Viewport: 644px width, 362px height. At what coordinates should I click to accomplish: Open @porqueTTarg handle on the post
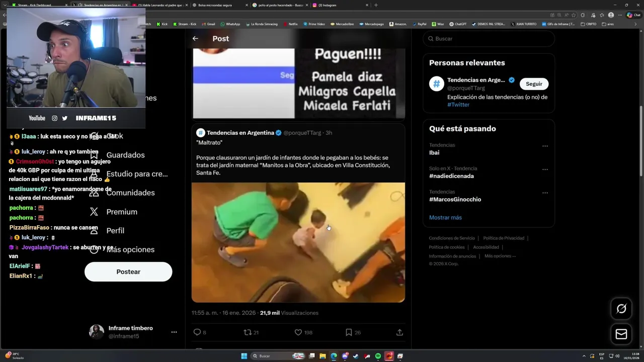[302, 133]
